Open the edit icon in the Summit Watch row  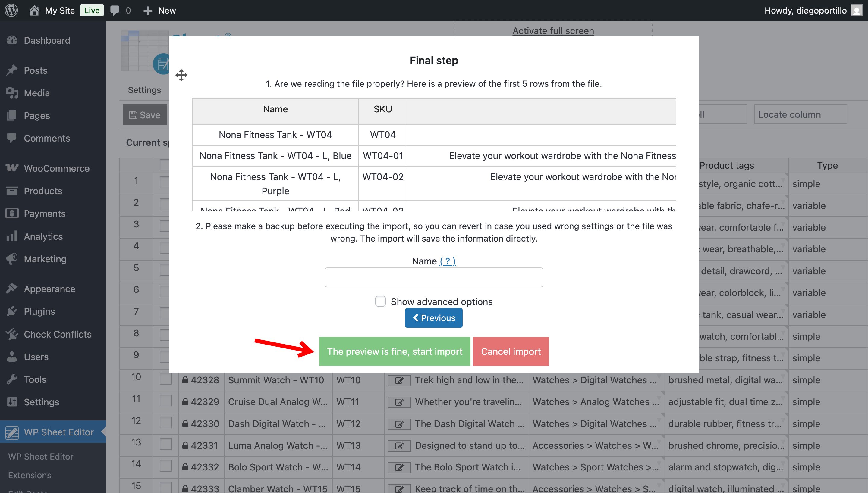[x=399, y=380]
